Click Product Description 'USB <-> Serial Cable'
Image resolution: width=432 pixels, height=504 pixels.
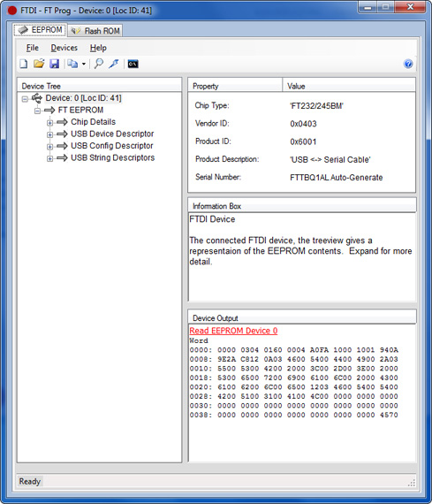[330, 160]
